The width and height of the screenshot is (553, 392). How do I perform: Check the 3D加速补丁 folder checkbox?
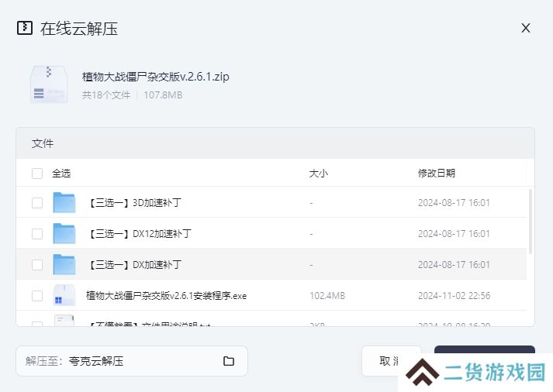(37, 203)
